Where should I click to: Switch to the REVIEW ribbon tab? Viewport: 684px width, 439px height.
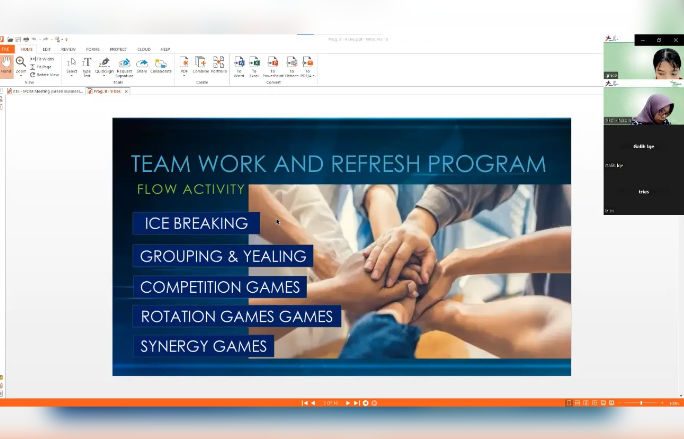coord(68,48)
